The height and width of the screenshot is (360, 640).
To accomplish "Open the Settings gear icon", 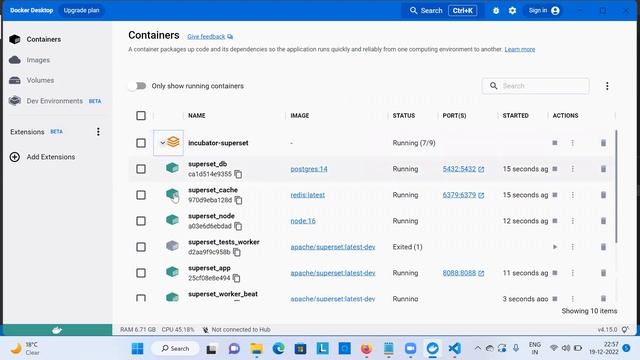I will click(x=512, y=11).
